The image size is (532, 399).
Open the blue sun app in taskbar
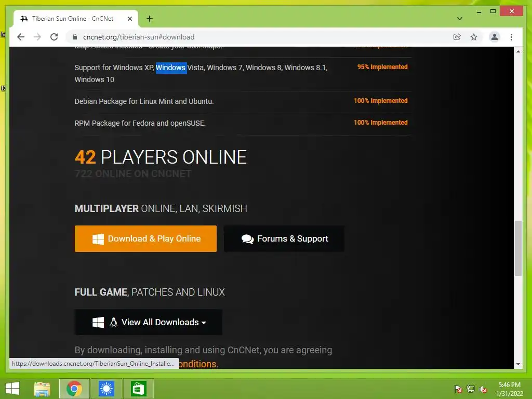tap(106, 389)
